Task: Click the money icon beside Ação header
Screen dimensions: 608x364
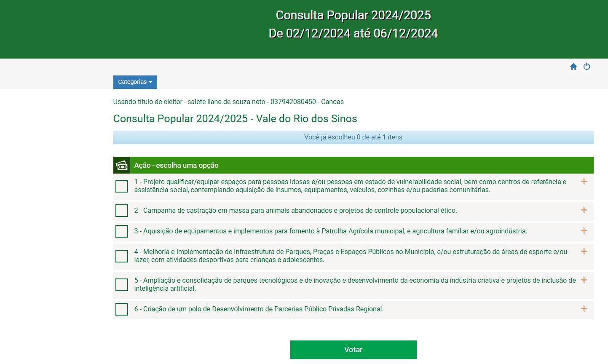Action: click(122, 166)
